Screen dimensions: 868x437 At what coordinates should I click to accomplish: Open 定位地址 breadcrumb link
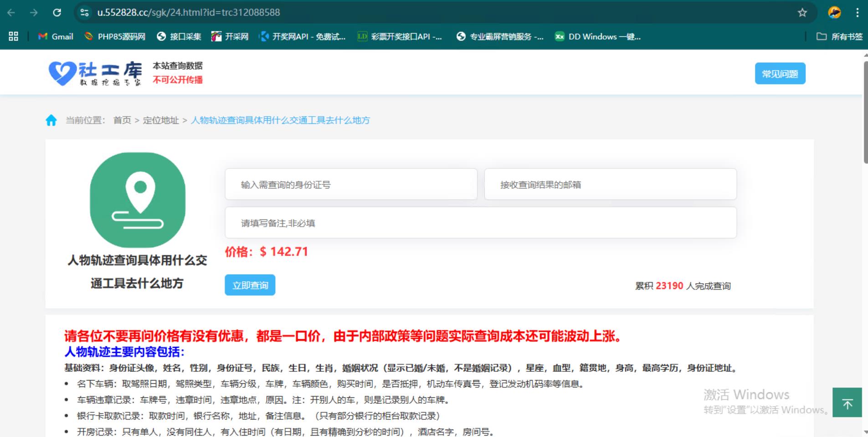[161, 120]
